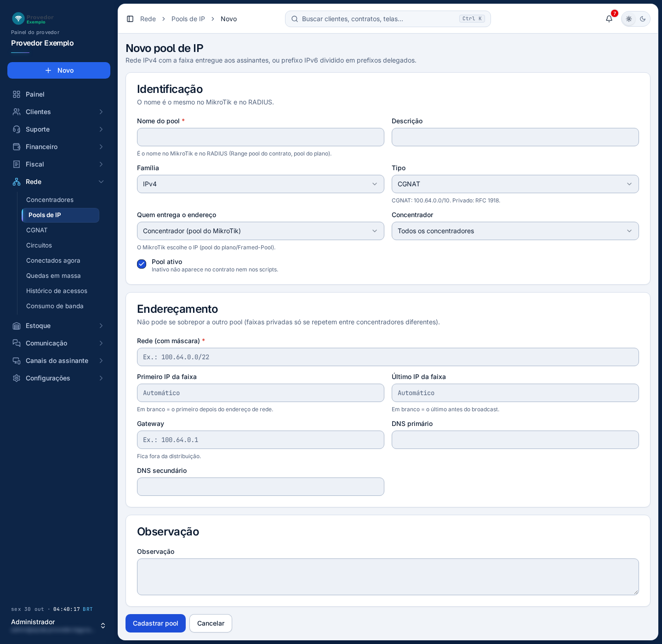
Task: Click the Observação text area
Action: point(388,577)
